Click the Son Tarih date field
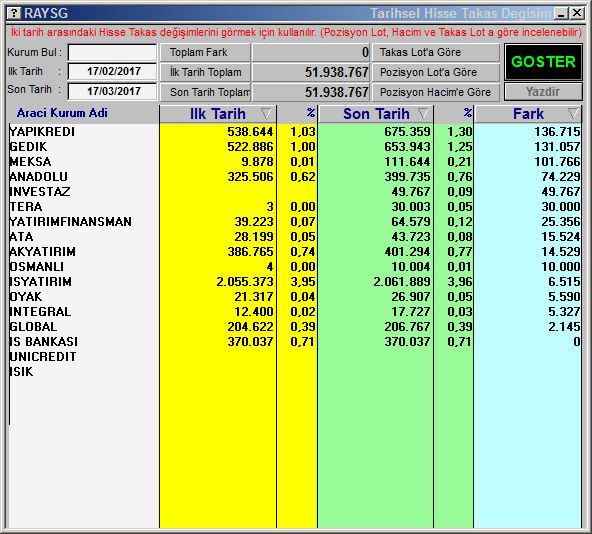 [x=112, y=91]
